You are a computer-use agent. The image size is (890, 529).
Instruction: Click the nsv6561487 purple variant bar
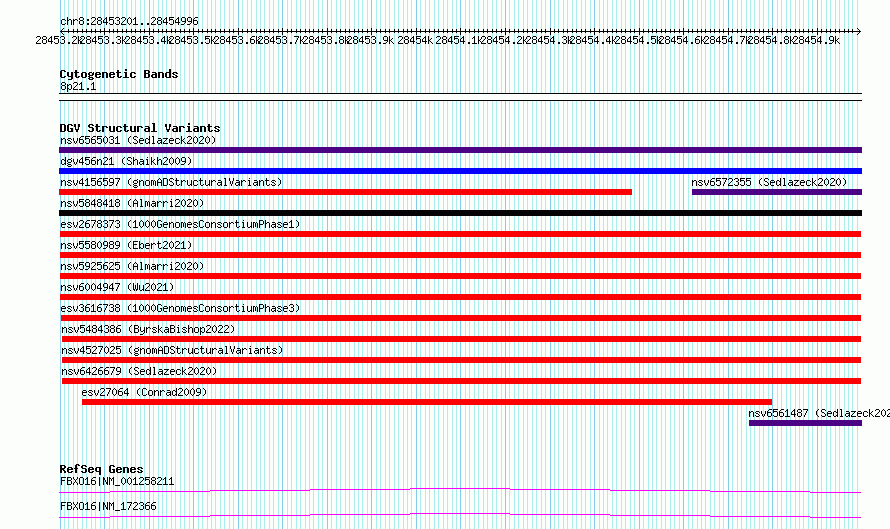(x=805, y=423)
